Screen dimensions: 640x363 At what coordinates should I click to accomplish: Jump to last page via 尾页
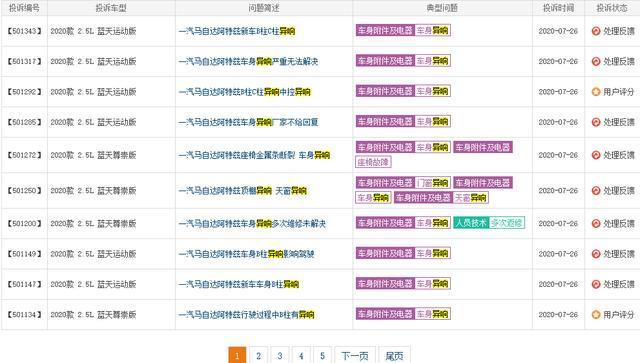coord(394,356)
